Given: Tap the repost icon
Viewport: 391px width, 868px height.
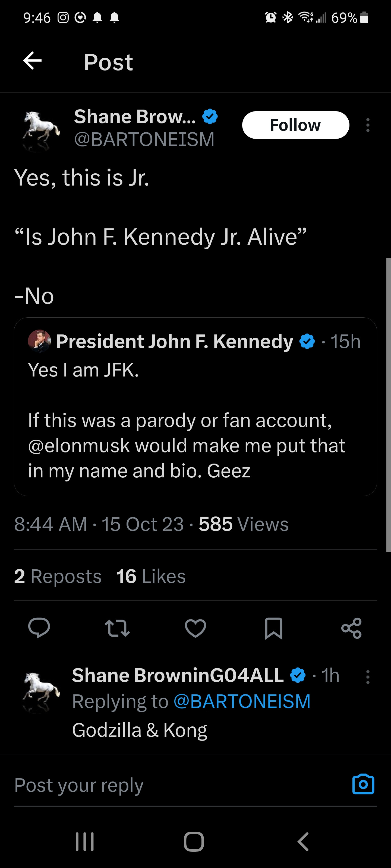Looking at the screenshot, I should (x=117, y=628).
